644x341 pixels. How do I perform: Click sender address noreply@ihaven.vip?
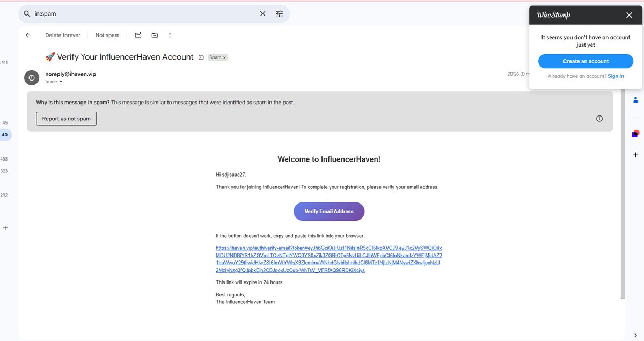pyautogui.click(x=71, y=74)
